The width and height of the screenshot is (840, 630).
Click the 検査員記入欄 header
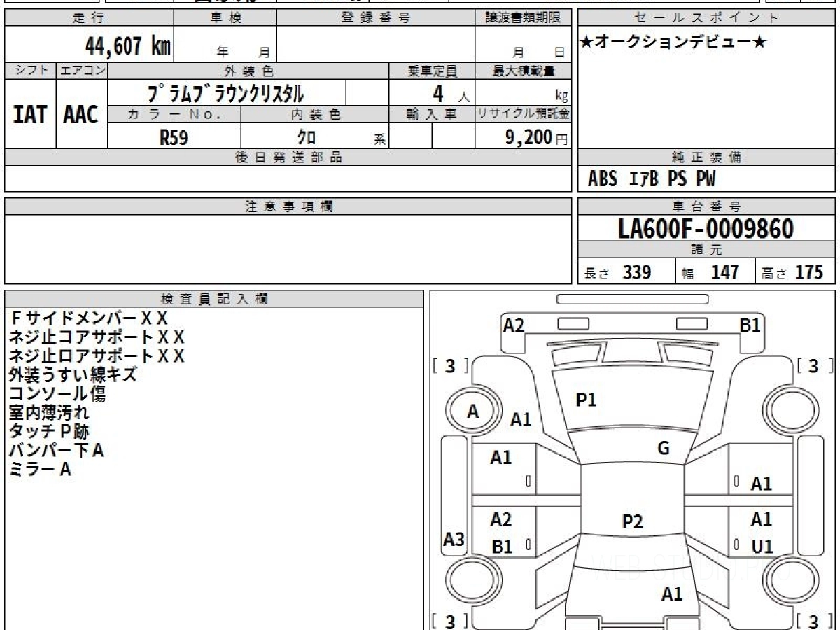point(214,299)
